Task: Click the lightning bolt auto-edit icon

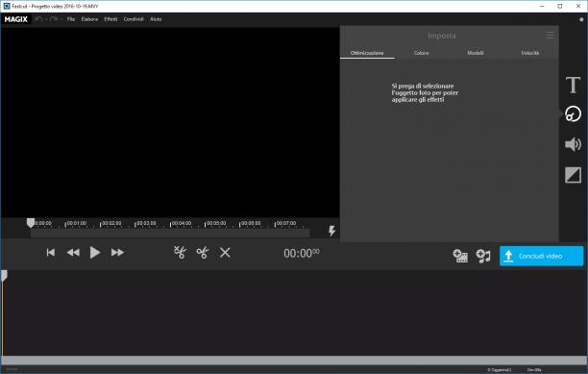Action: pyautogui.click(x=331, y=231)
